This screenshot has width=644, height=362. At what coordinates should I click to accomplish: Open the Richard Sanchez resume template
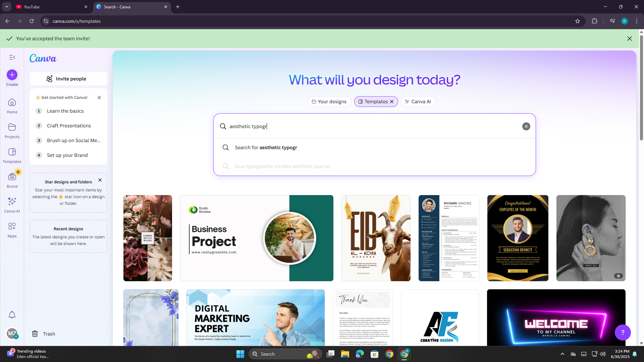[449, 238]
